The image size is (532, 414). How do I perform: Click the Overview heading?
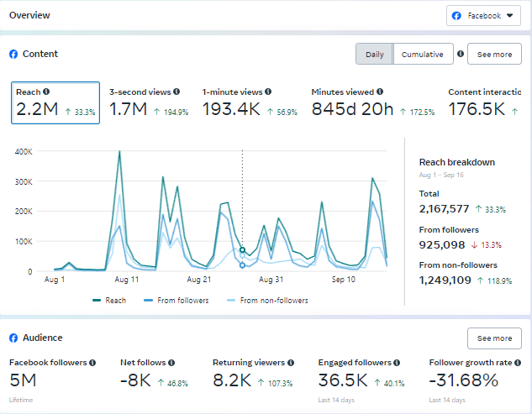pyautogui.click(x=29, y=15)
